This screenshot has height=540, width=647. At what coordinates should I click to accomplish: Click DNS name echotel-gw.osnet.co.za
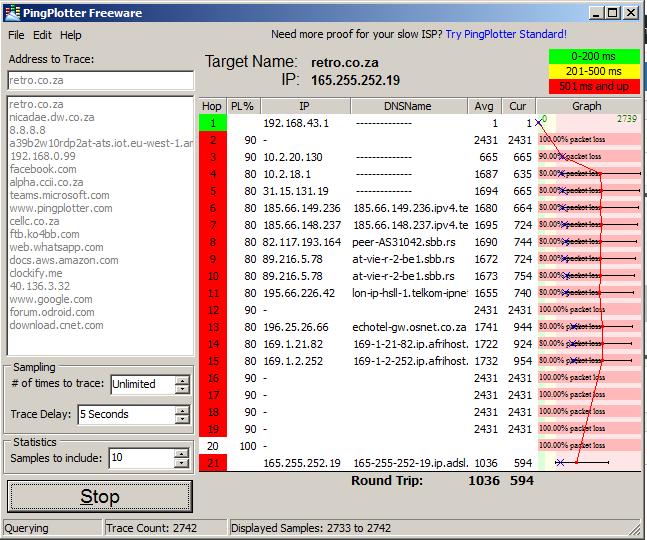point(409,328)
